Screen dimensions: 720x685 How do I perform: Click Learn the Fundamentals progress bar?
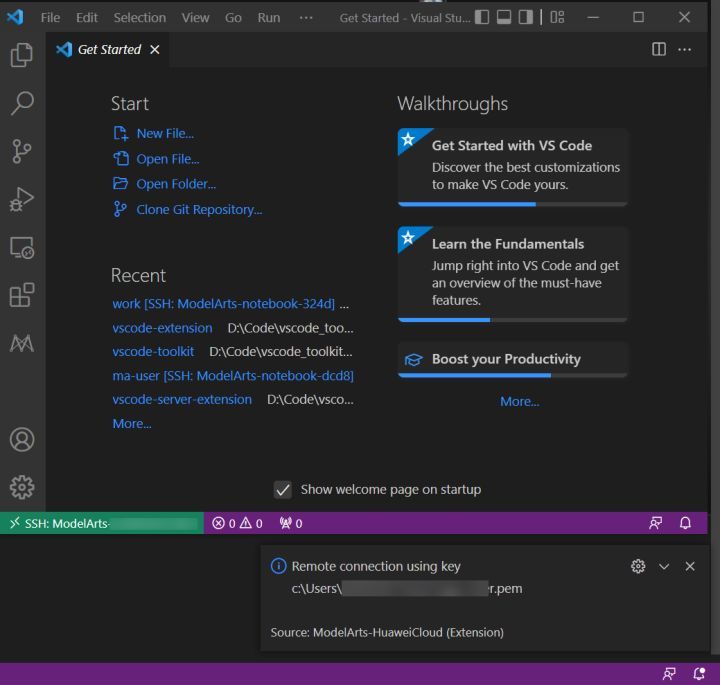point(512,320)
